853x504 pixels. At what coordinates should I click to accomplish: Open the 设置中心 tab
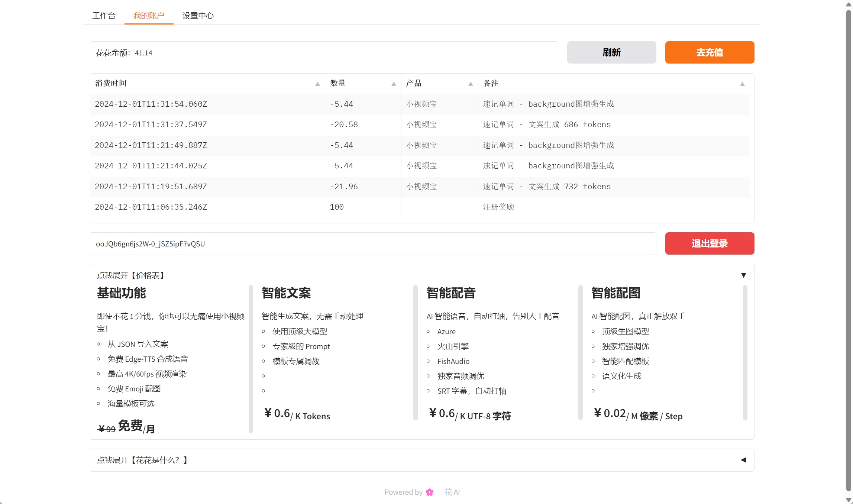[x=198, y=16]
